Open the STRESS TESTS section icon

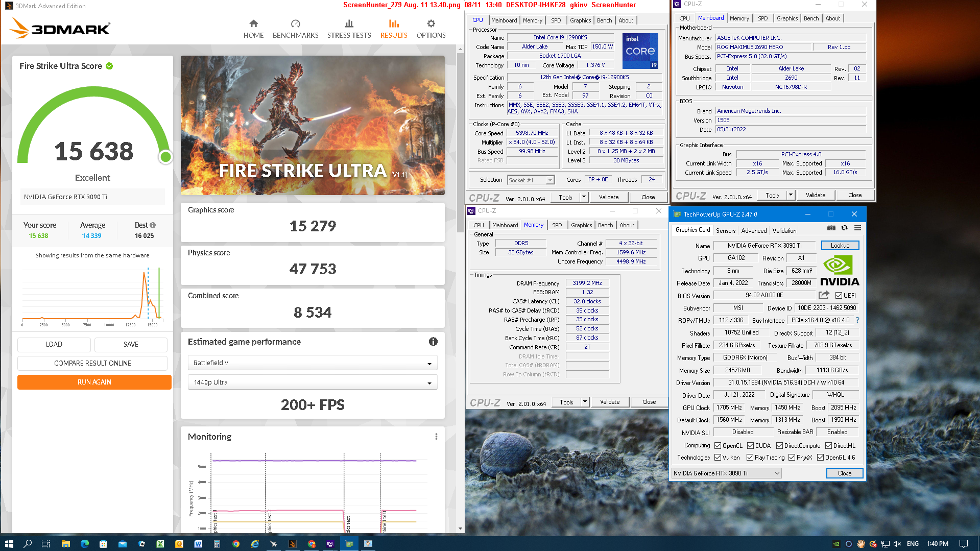(x=349, y=23)
